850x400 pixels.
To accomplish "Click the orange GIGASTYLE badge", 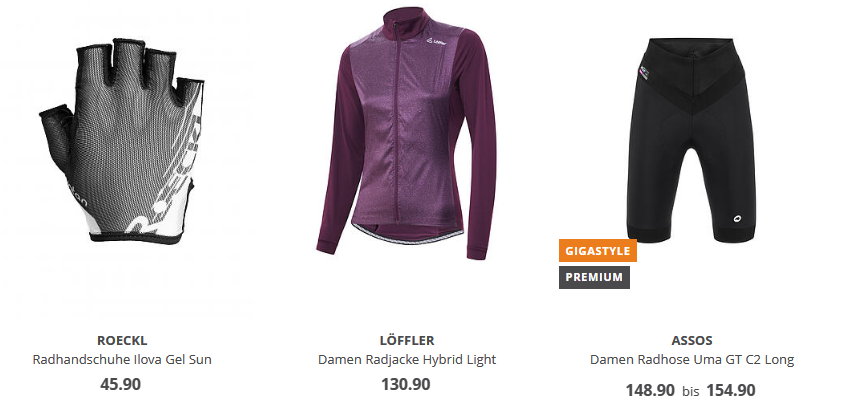I will point(597,251).
